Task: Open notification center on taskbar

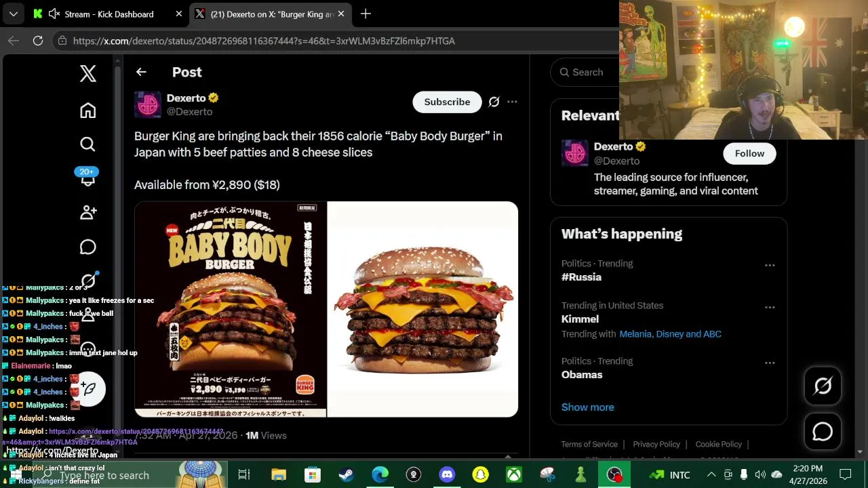Action: 846,474
